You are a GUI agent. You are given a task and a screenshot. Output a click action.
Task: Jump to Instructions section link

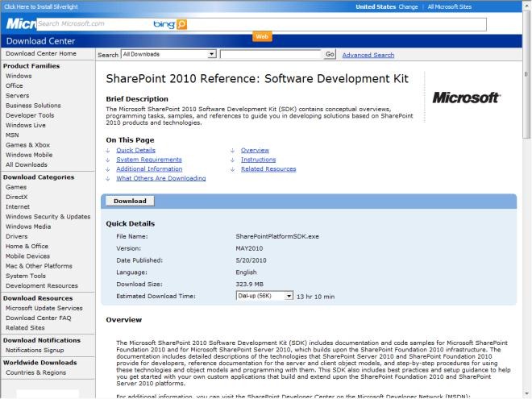258,160
